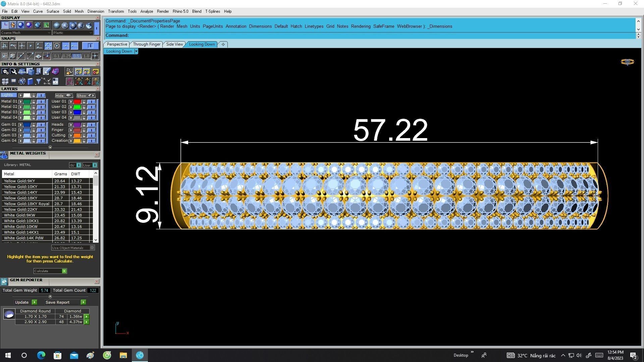Toggle User 03 layer on/off switch
644x362 pixels.
click(92, 112)
